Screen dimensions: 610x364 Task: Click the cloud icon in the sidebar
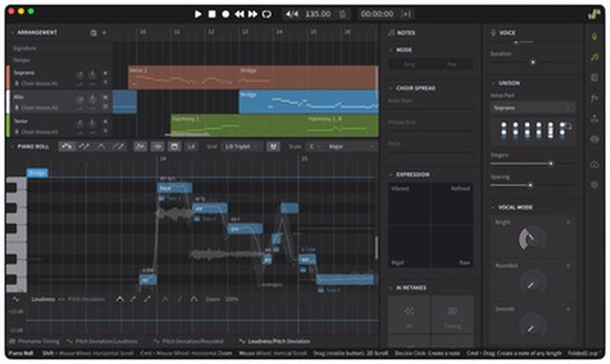[594, 165]
